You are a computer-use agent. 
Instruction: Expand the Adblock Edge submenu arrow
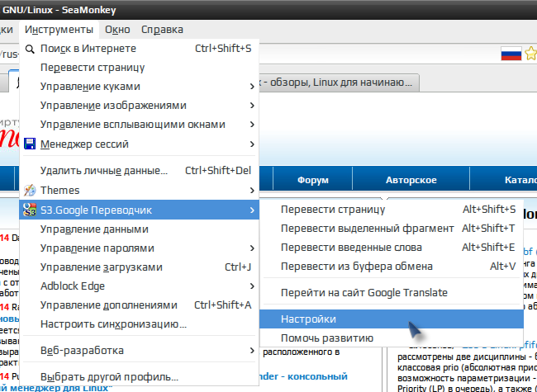pos(252,286)
